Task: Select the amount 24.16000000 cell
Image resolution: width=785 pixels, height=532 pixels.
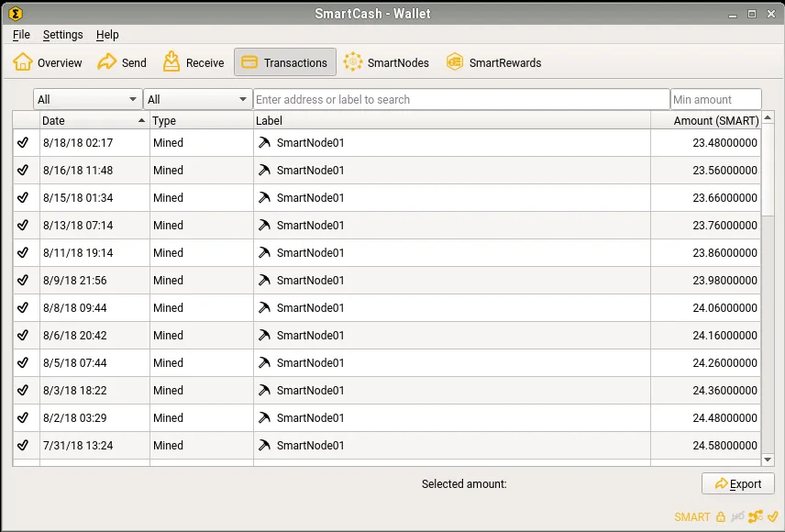Action: pos(705,335)
